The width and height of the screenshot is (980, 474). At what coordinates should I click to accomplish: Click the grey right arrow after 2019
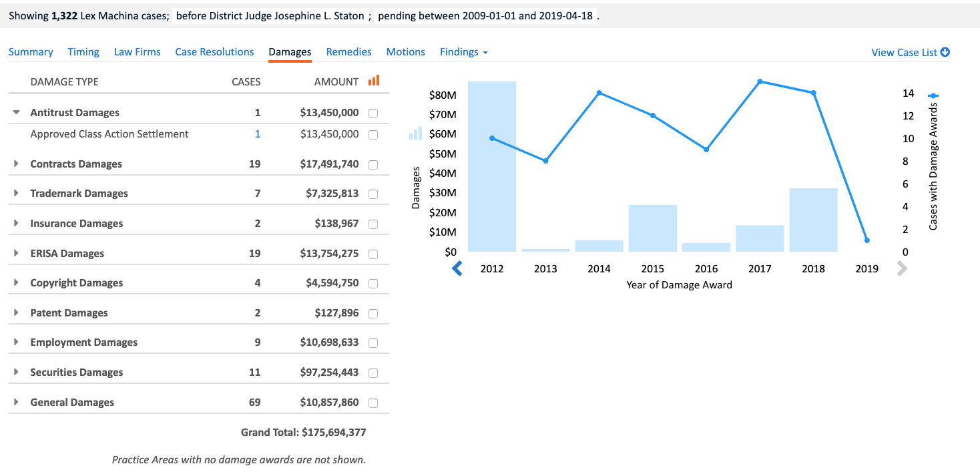coord(902,268)
